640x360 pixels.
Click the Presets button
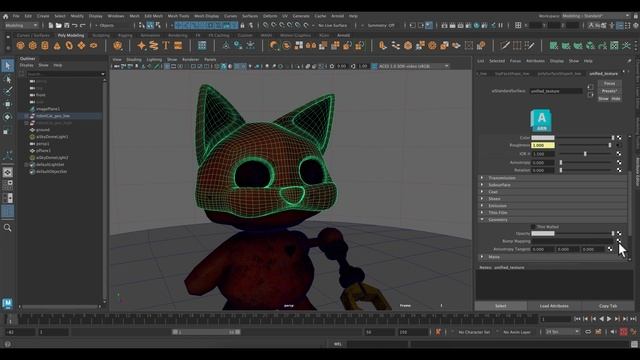609,91
